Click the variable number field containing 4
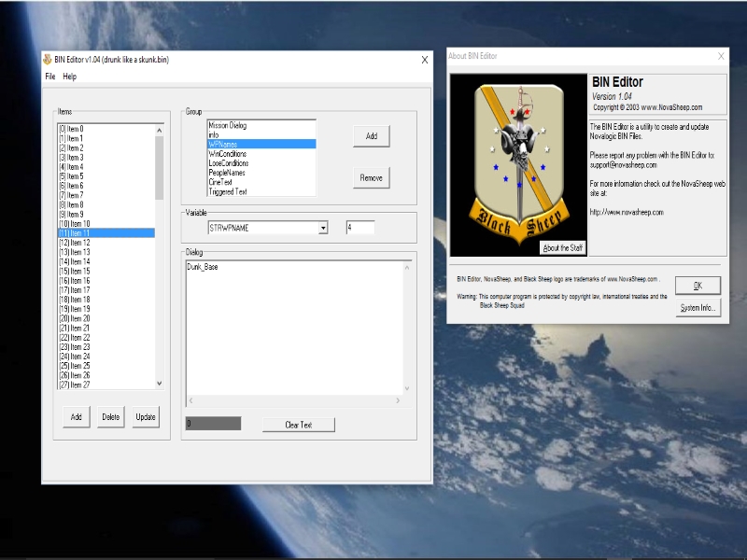Screen dimensions: 747x560 [x=360, y=228]
